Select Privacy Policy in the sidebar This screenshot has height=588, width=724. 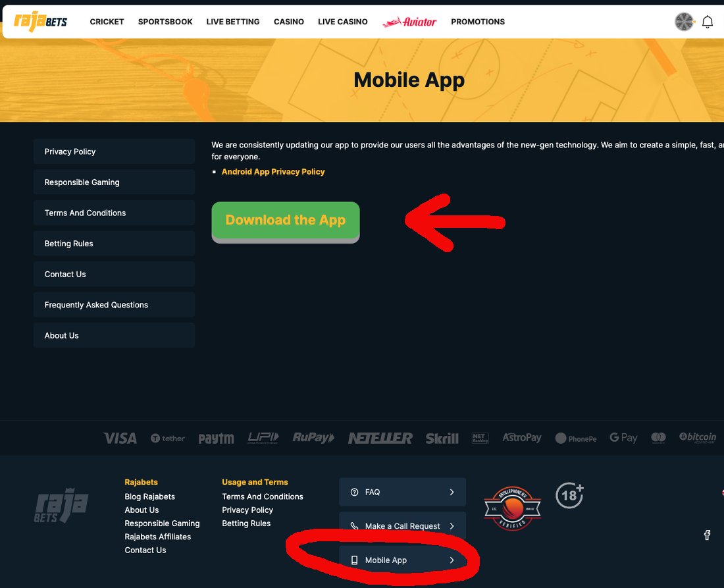tap(114, 151)
